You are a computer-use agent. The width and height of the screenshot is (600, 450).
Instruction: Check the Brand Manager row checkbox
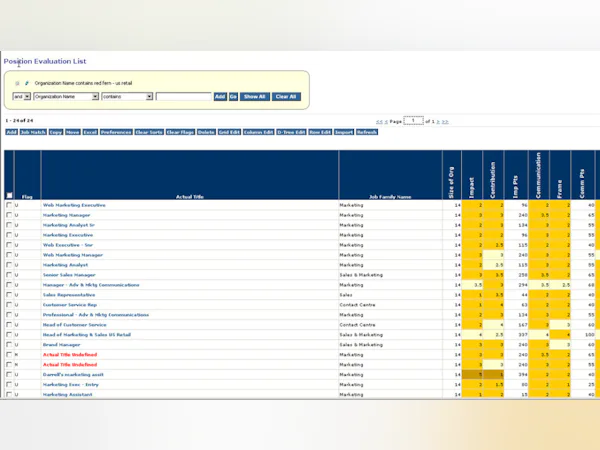click(x=9, y=344)
